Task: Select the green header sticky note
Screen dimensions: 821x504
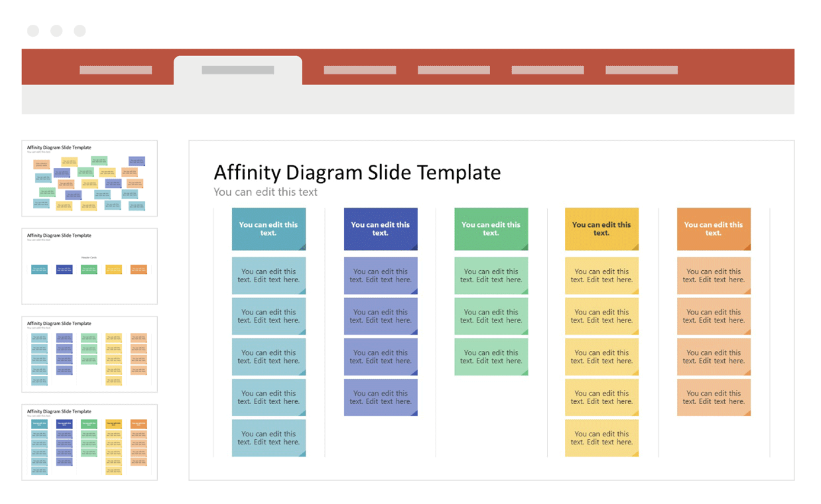Action: tap(491, 229)
